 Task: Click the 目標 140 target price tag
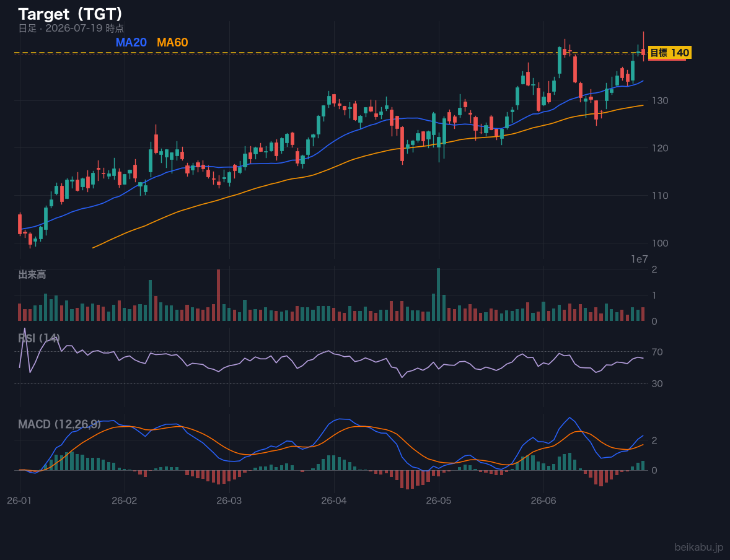669,53
